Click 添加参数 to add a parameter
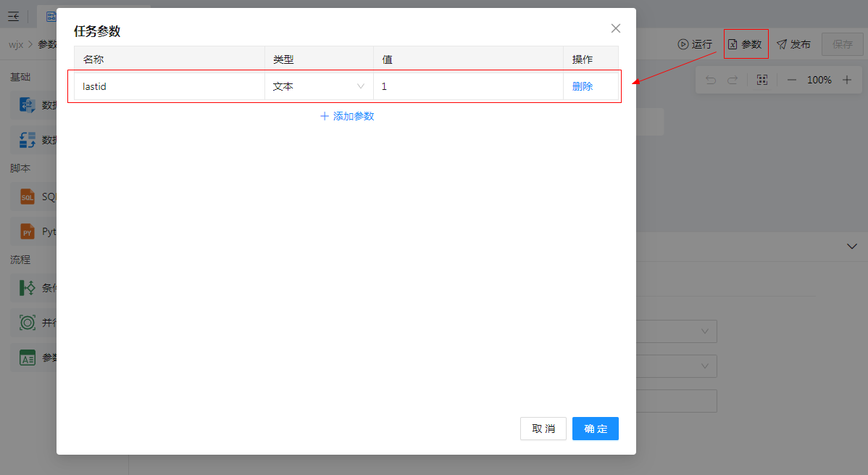This screenshot has width=868, height=475. point(347,116)
